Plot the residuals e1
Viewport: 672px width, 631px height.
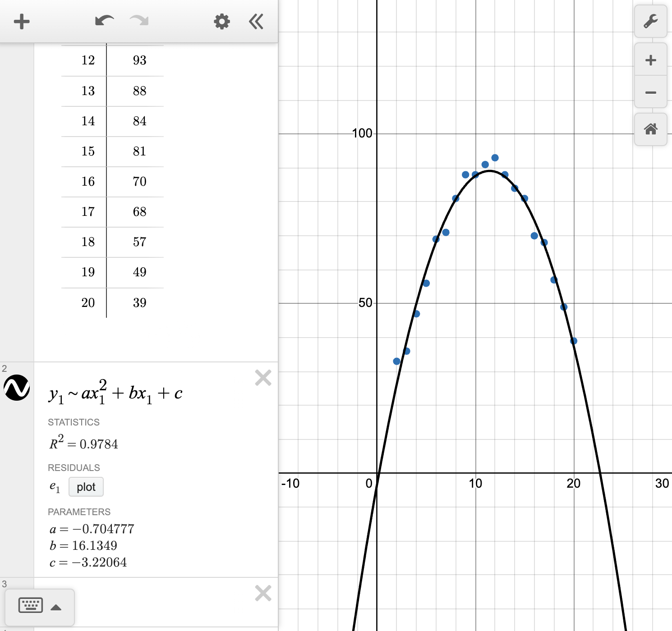click(x=86, y=487)
